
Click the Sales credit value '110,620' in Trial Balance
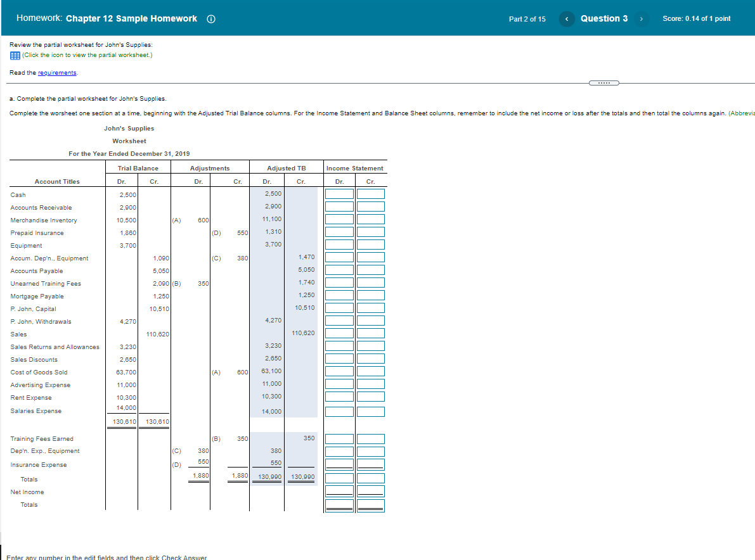click(158, 334)
